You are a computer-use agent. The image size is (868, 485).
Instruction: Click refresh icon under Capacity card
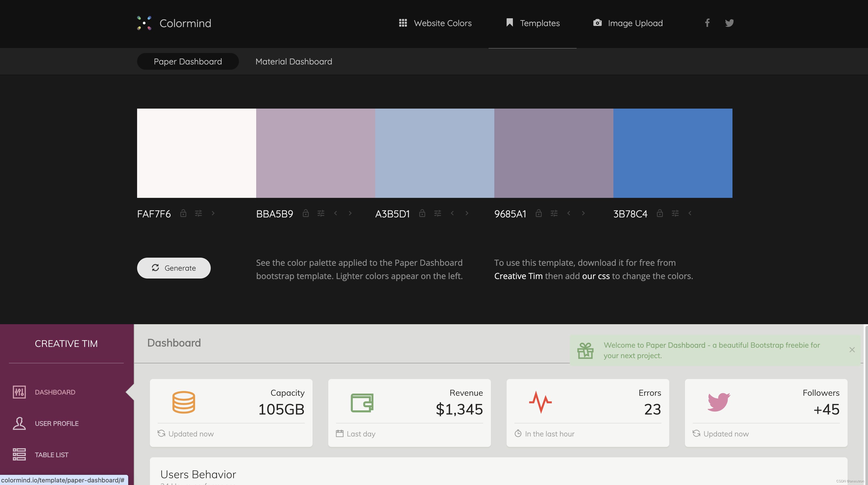pos(161,434)
